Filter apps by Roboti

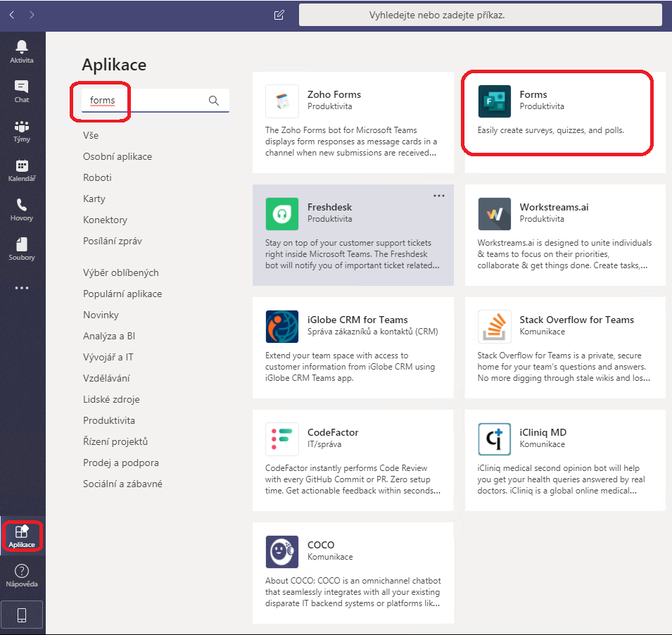pyautogui.click(x=97, y=177)
